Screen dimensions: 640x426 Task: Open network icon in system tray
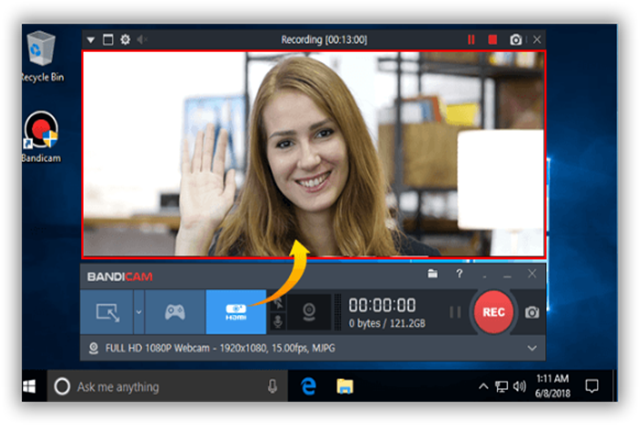[x=501, y=386]
